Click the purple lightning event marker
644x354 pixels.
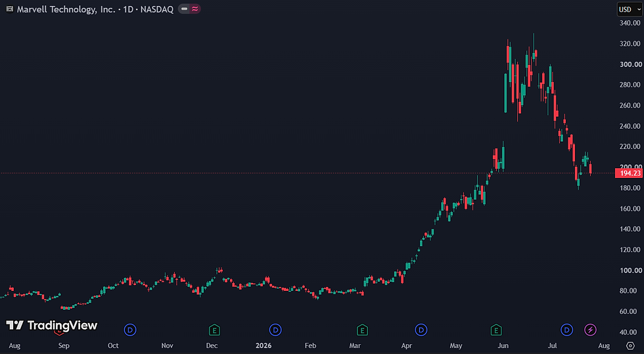tap(590, 330)
